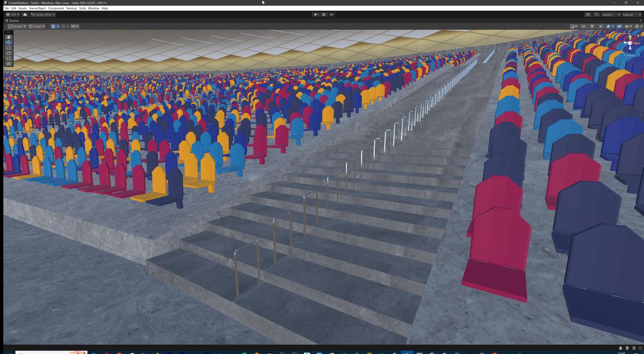Open scene camera settings dropdown
The image size is (644, 354).
click(x=628, y=26)
